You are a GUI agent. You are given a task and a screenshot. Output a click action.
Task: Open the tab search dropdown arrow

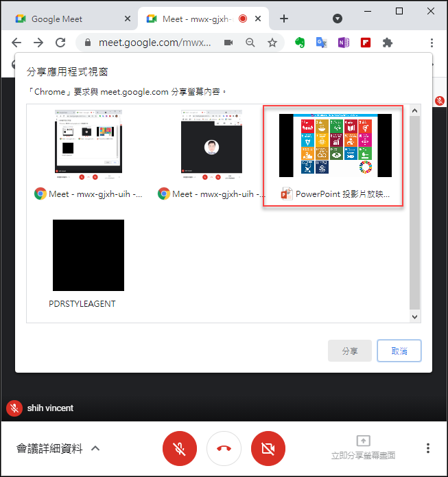[338, 19]
